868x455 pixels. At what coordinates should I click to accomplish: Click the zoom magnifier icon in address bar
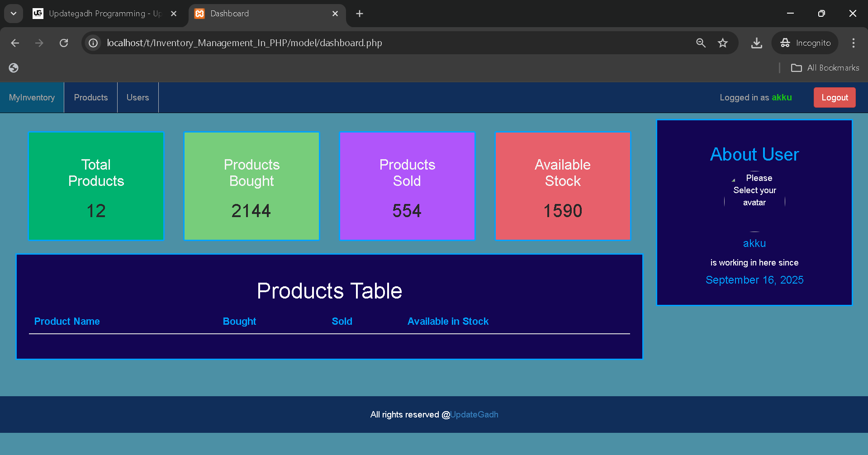click(x=701, y=43)
